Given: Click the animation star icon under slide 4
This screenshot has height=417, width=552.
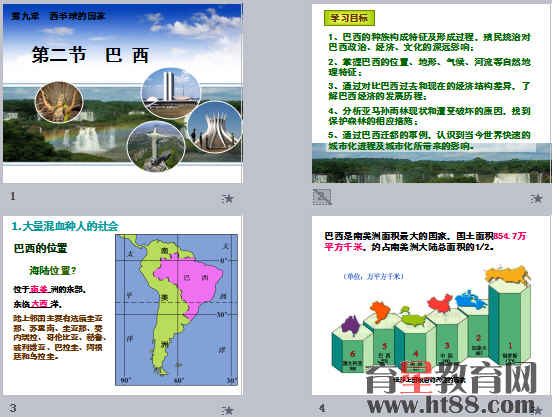Looking at the screenshot, I should 536,410.
